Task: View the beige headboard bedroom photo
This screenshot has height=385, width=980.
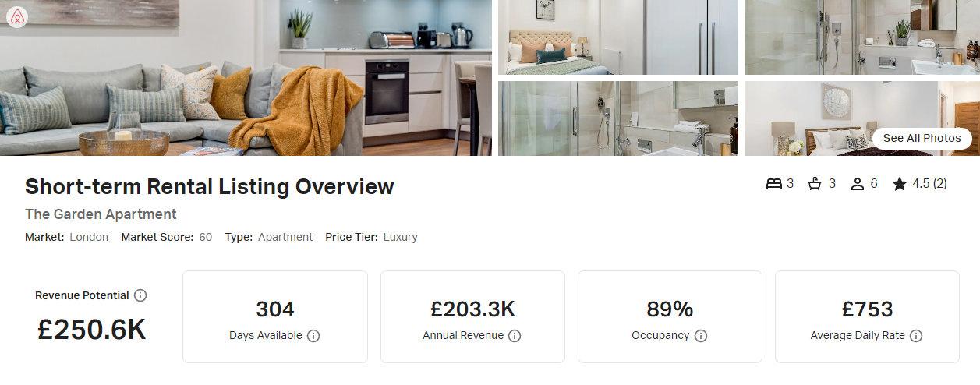Action: point(618,37)
